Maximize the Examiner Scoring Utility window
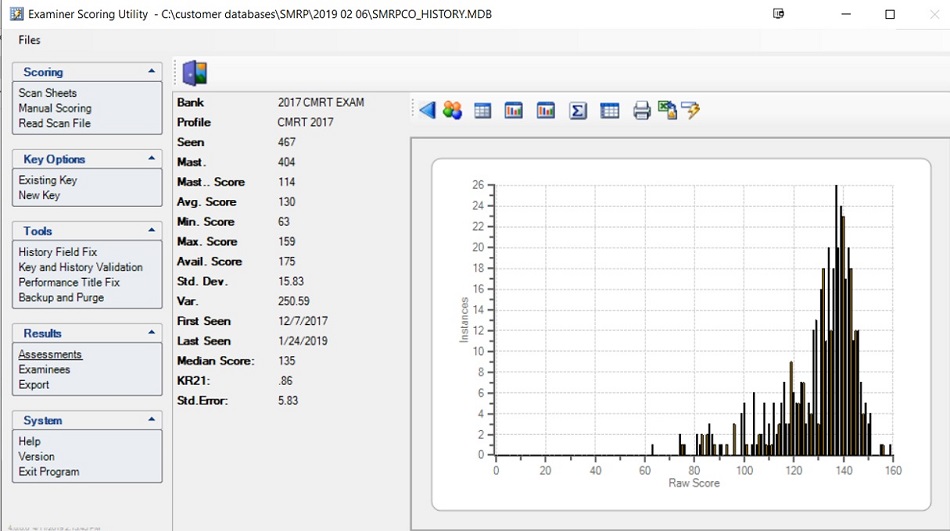Screen dimensions: 950x531 [890, 14]
